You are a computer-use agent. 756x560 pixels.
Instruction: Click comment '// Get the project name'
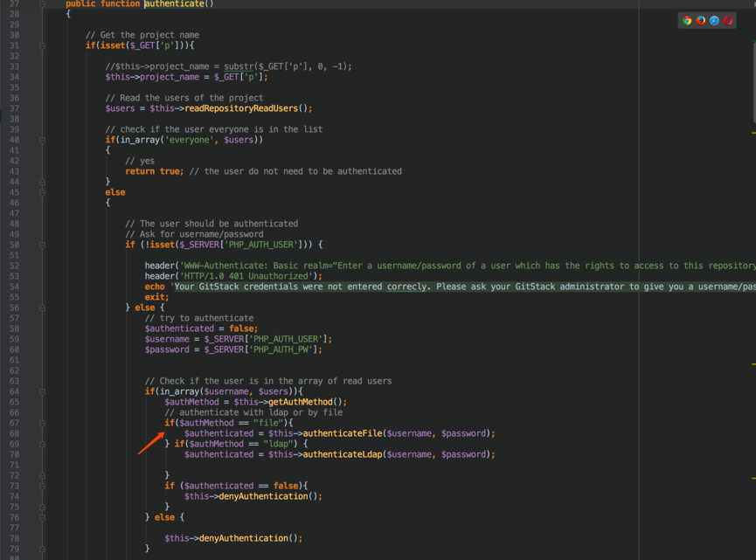coord(142,35)
